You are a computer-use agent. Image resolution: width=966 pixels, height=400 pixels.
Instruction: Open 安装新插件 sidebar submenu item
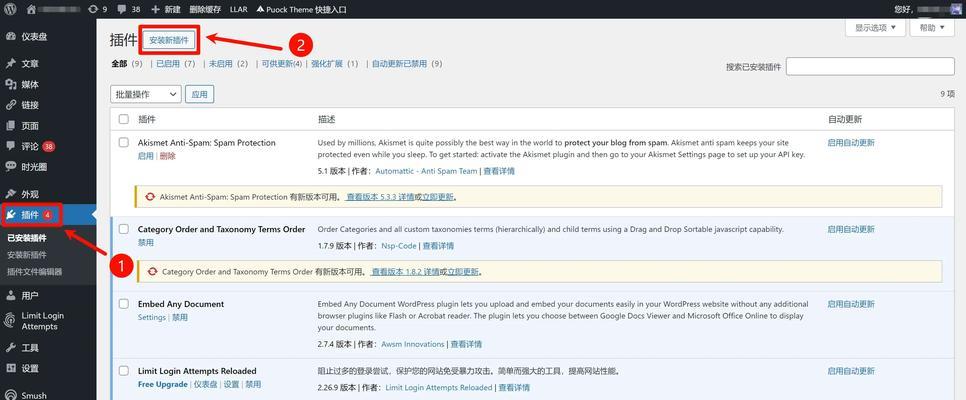[x=26, y=255]
